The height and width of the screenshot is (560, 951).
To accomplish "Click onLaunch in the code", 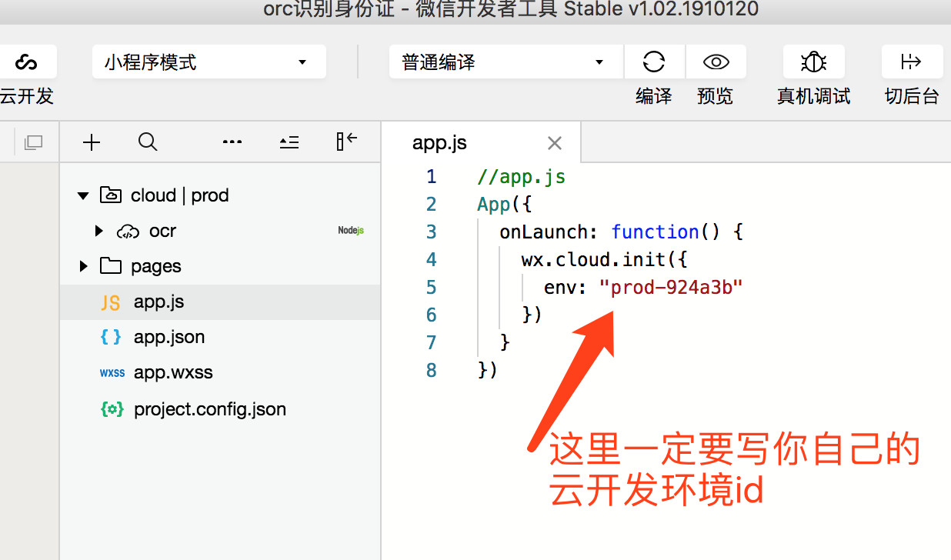I will click(544, 232).
